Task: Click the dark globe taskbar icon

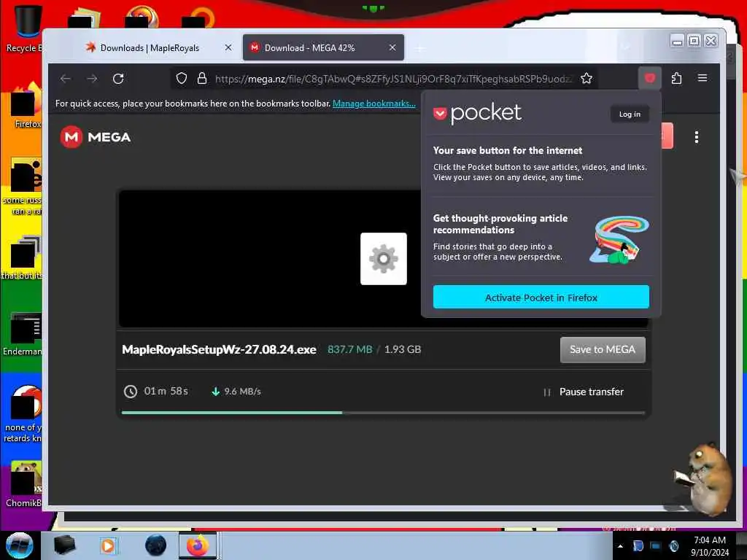Action: (x=156, y=545)
